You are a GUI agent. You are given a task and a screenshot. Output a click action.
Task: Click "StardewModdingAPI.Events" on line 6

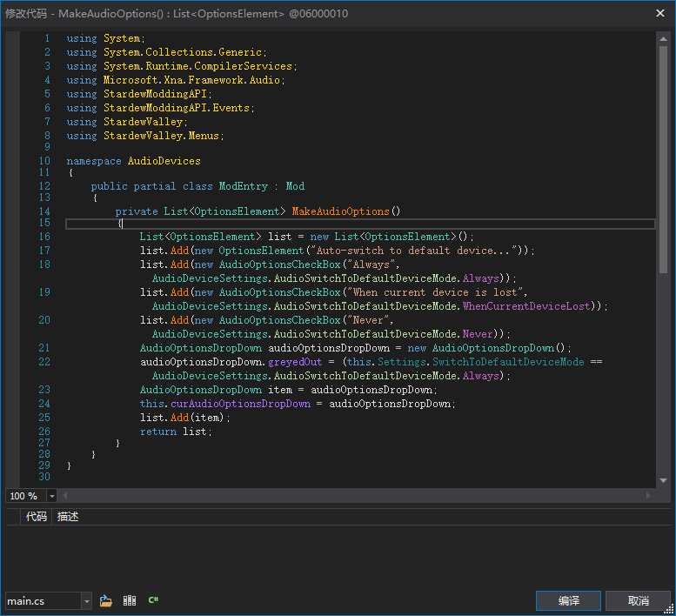pos(177,108)
